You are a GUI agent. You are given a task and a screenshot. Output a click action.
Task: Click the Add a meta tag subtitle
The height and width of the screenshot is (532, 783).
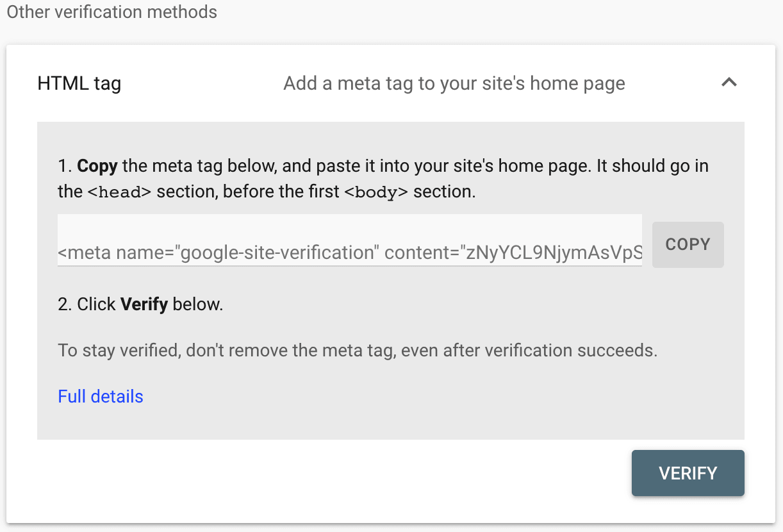click(x=454, y=83)
